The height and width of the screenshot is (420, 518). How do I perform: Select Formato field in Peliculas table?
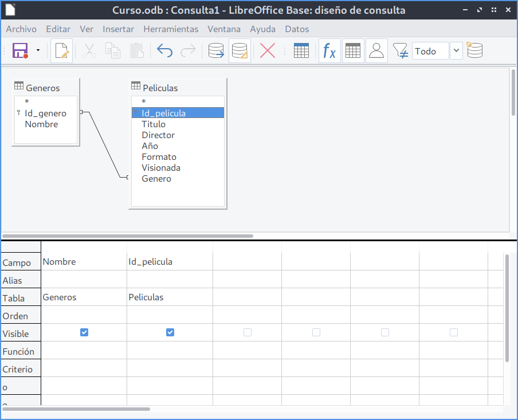(x=178, y=157)
